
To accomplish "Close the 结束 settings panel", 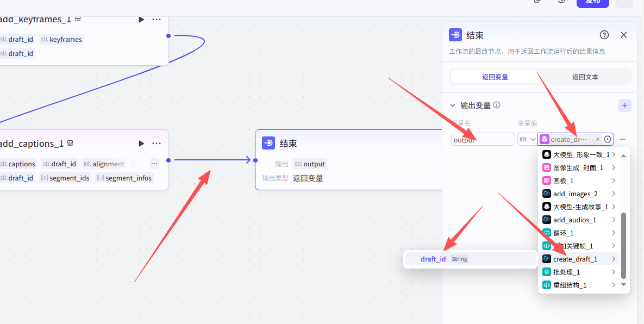I will (623, 35).
